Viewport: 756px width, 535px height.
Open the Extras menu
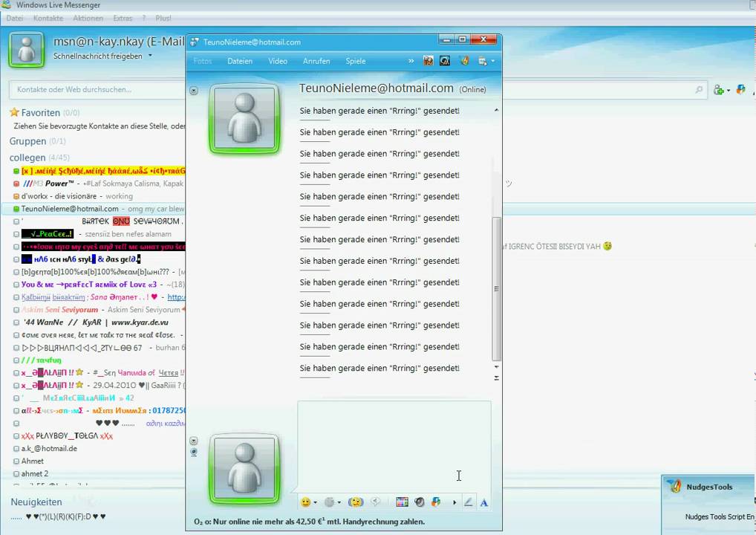click(x=123, y=18)
